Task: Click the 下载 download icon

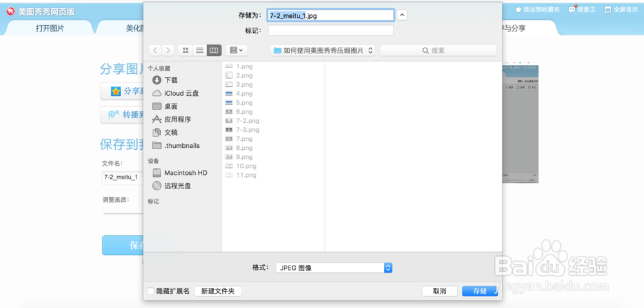Action: tap(156, 80)
